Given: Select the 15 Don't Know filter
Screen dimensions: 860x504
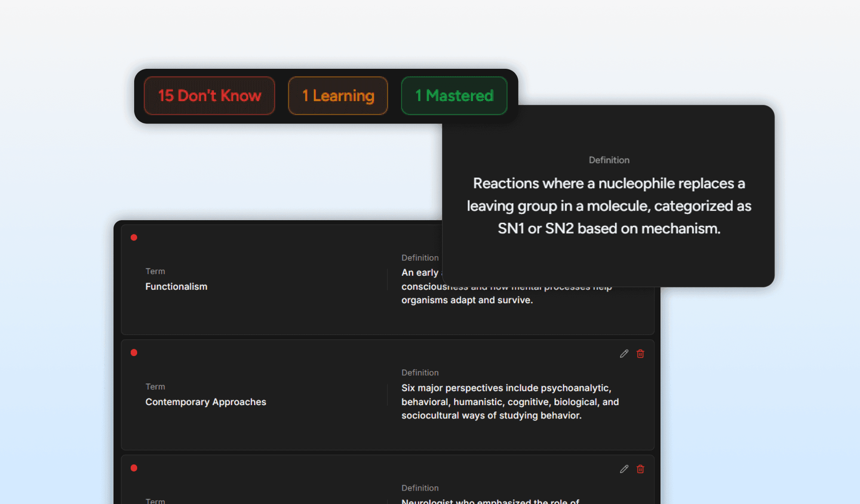Looking at the screenshot, I should tap(209, 95).
